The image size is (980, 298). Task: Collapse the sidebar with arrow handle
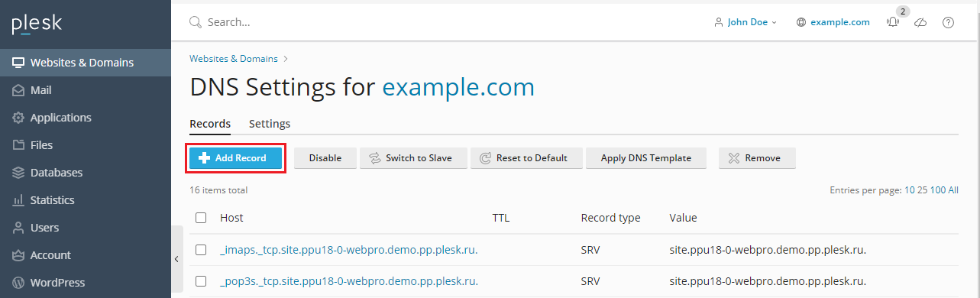(176, 260)
